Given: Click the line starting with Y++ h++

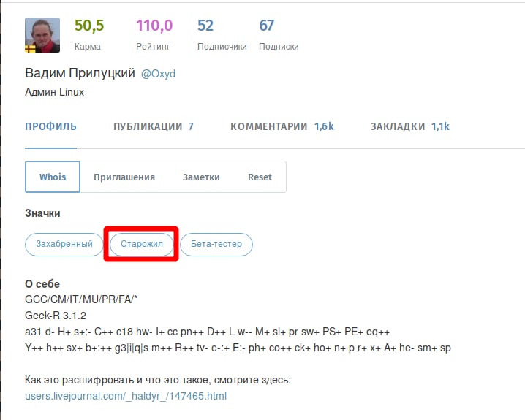Looking at the screenshot, I should pos(238,348).
